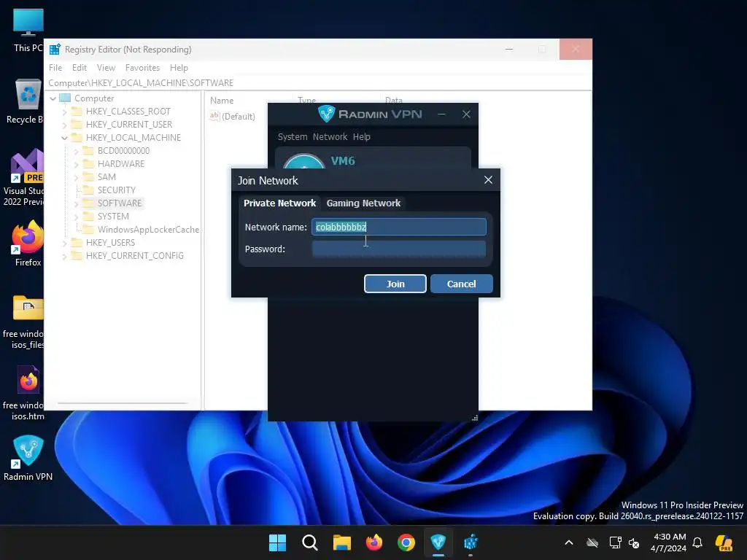Click Registry Editor taskbar icon
747x560 pixels.
tap(471, 542)
